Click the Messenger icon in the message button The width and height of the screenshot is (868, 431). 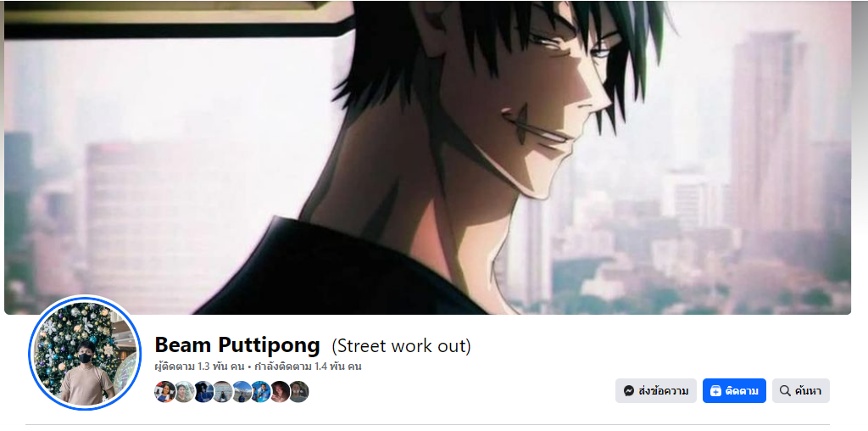point(628,391)
